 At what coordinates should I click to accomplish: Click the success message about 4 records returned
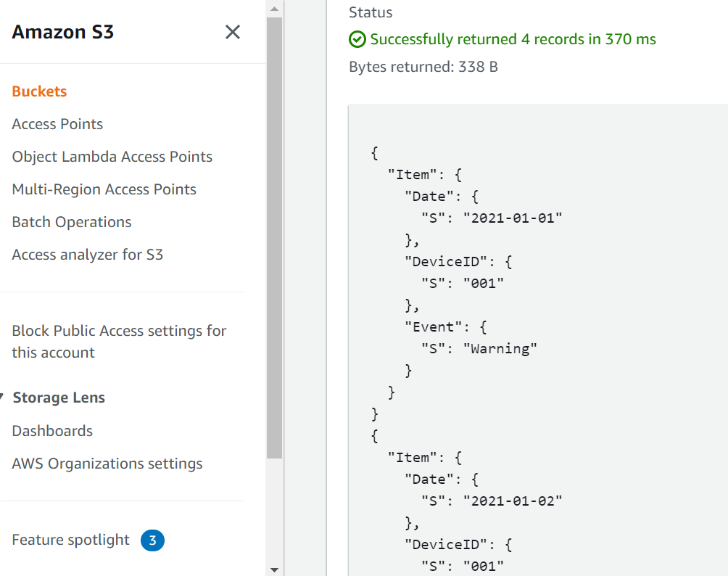click(513, 39)
